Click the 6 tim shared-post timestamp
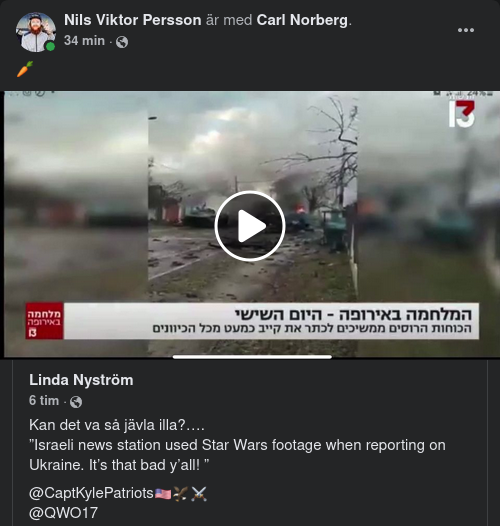Viewport: 500px width, 526px height. coord(44,401)
